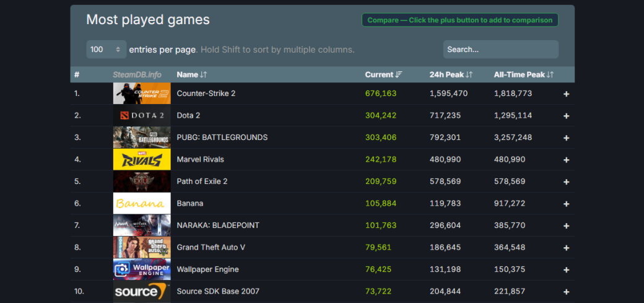
Task: Select 24h peak value 1,595,470
Action: click(x=448, y=94)
